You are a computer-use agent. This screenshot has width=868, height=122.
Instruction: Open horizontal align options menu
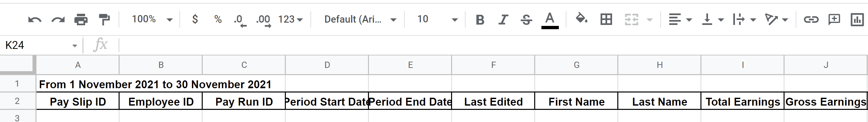680,19
